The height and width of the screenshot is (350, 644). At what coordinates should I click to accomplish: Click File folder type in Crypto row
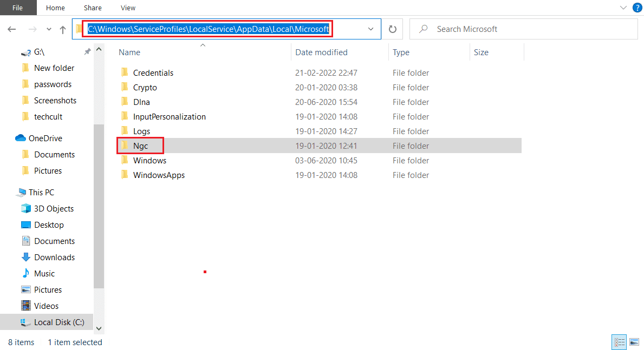pos(411,88)
